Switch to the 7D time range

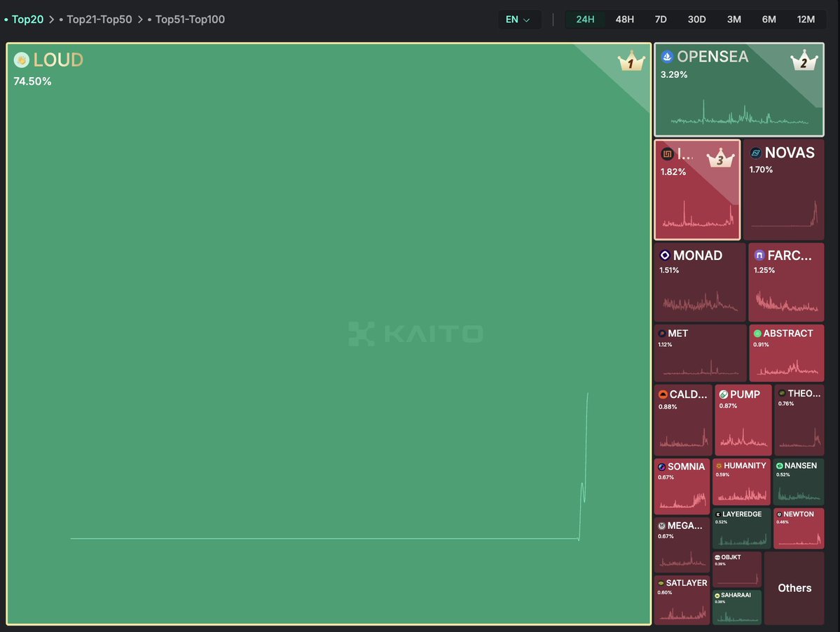pyautogui.click(x=661, y=20)
